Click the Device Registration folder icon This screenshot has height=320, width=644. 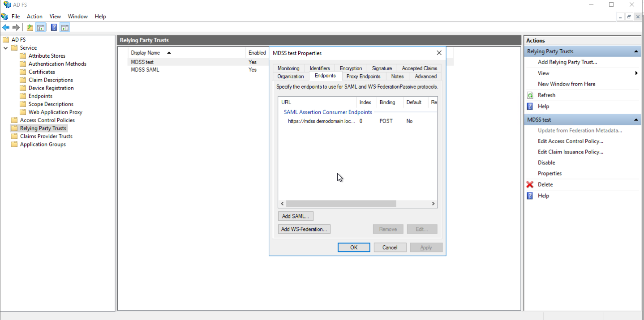tap(23, 88)
